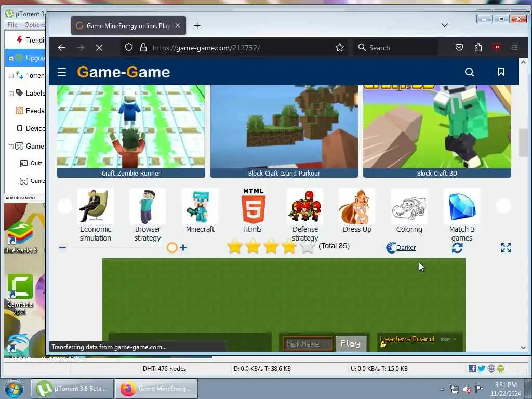532x399 pixels.
Task: Click the Firefox Search field
Action: (395, 48)
